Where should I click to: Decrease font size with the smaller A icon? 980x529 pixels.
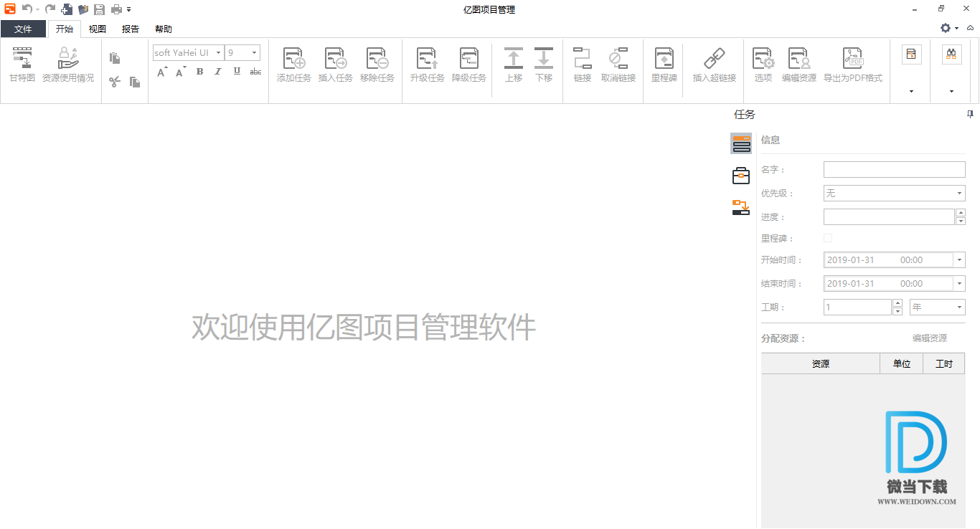181,72
